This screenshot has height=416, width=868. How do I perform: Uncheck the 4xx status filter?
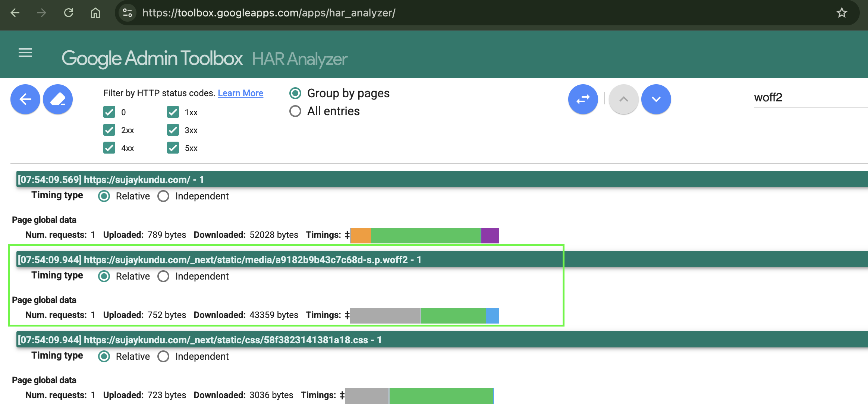[x=109, y=148]
